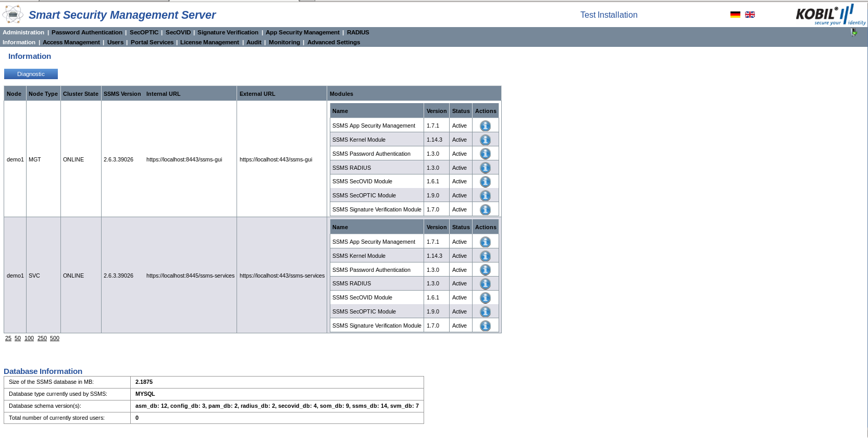Open info for MGT Password Authentication module
Viewport: 868px width, 438px height.
485,154
